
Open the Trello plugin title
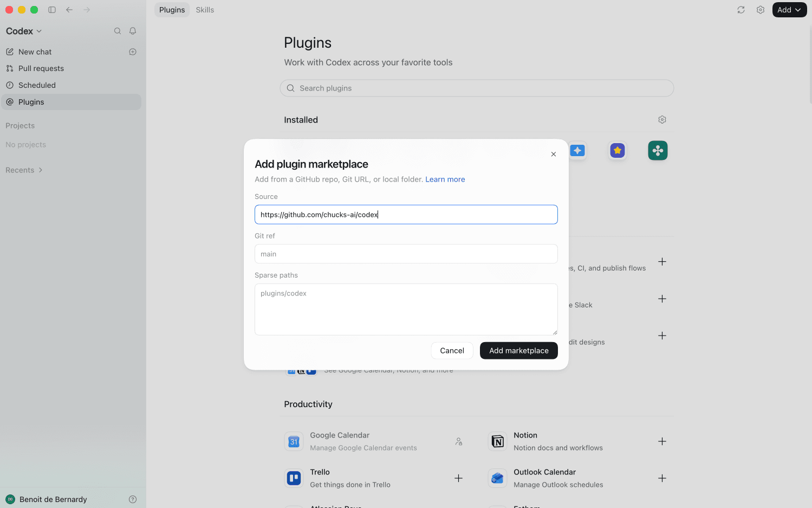(x=320, y=472)
